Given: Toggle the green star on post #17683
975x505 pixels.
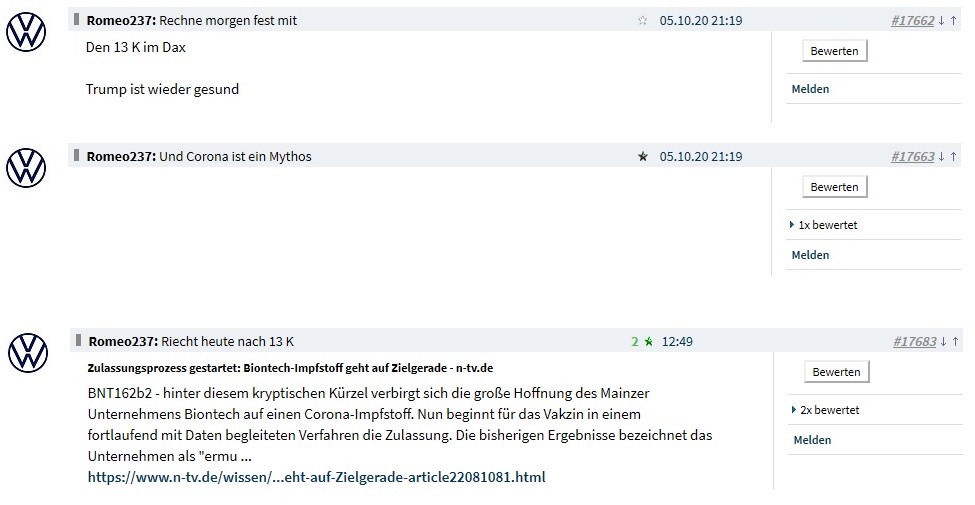Looking at the screenshot, I should point(648,342).
